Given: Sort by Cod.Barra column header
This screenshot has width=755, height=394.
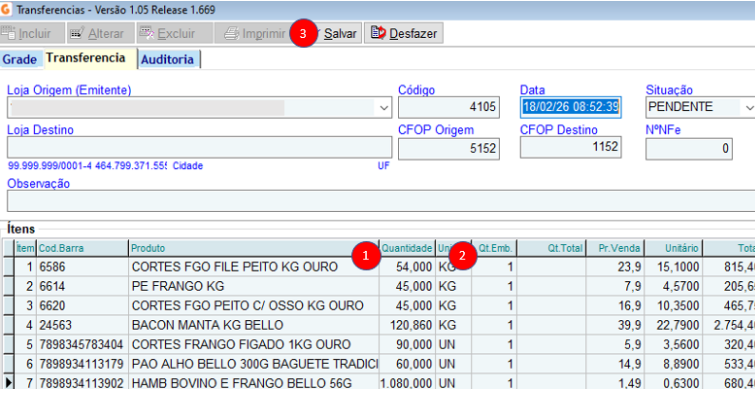Looking at the screenshot, I should [x=82, y=248].
